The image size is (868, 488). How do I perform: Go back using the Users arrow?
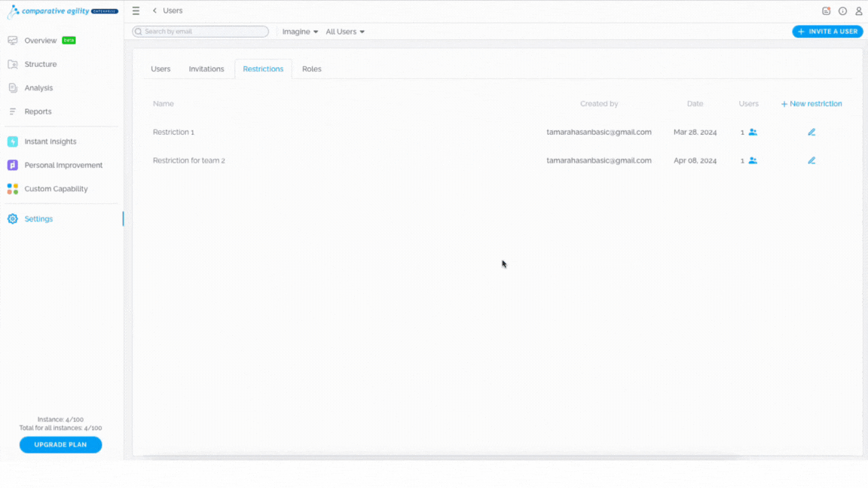click(x=155, y=11)
